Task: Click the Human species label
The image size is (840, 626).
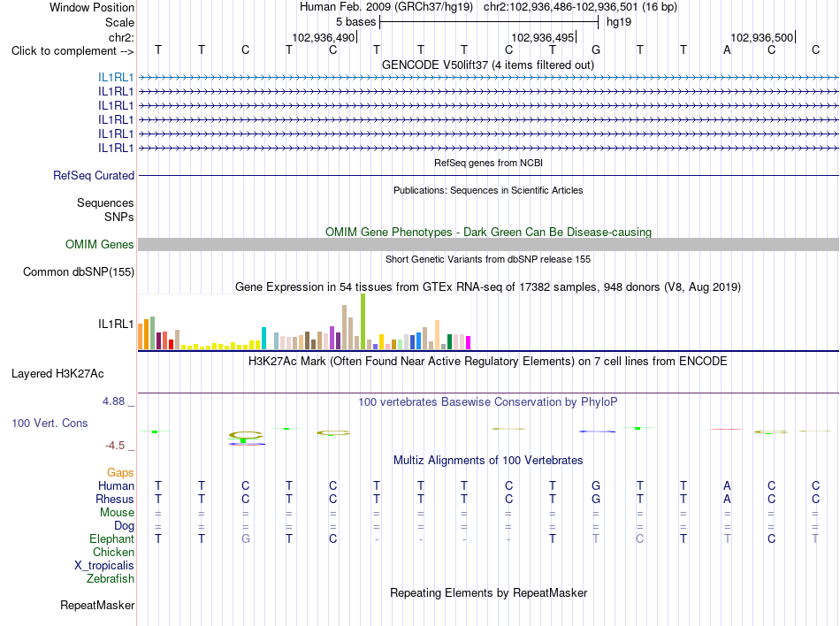Action: point(116,485)
